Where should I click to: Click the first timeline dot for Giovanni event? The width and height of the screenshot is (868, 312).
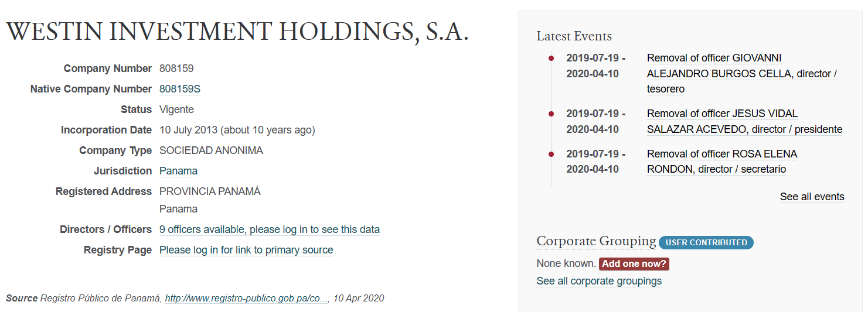551,58
